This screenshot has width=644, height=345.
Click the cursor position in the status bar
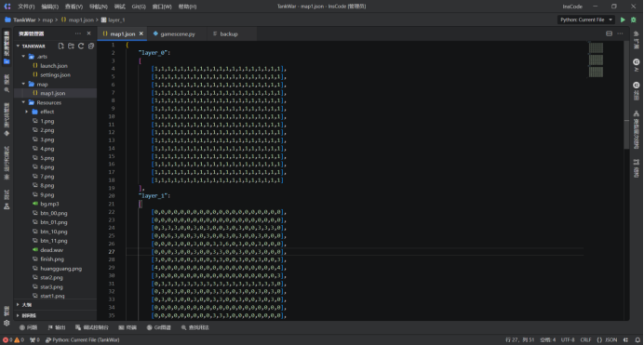pos(519,340)
